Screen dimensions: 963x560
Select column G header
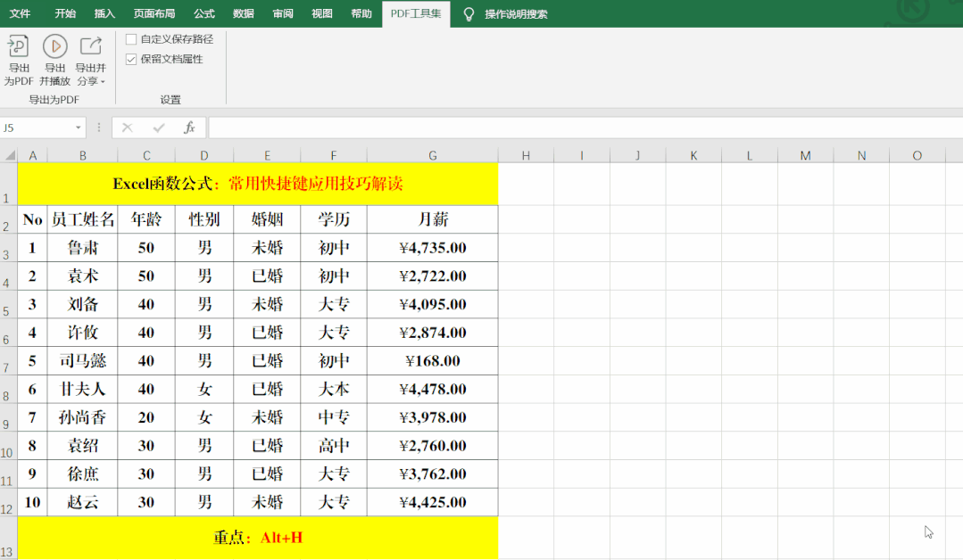pos(433,156)
